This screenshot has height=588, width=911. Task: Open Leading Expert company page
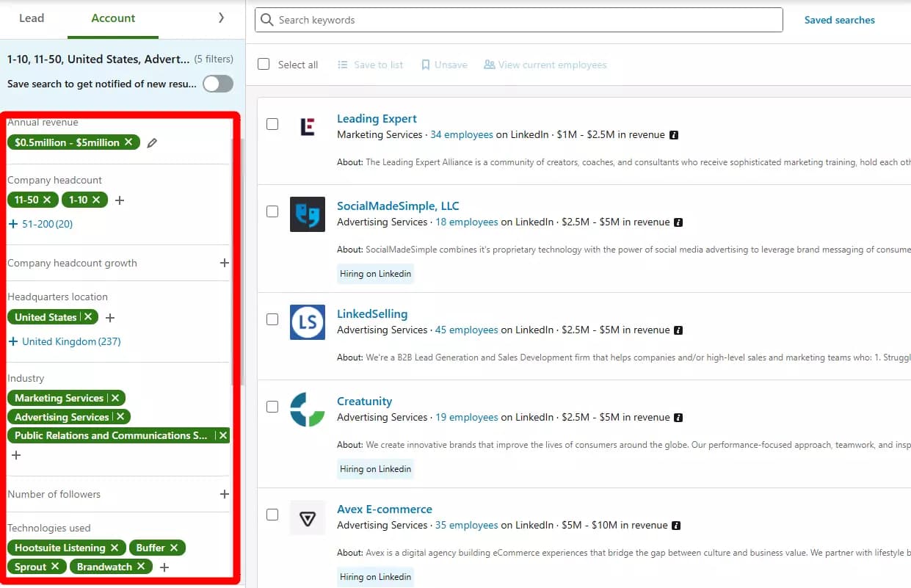pyautogui.click(x=377, y=119)
